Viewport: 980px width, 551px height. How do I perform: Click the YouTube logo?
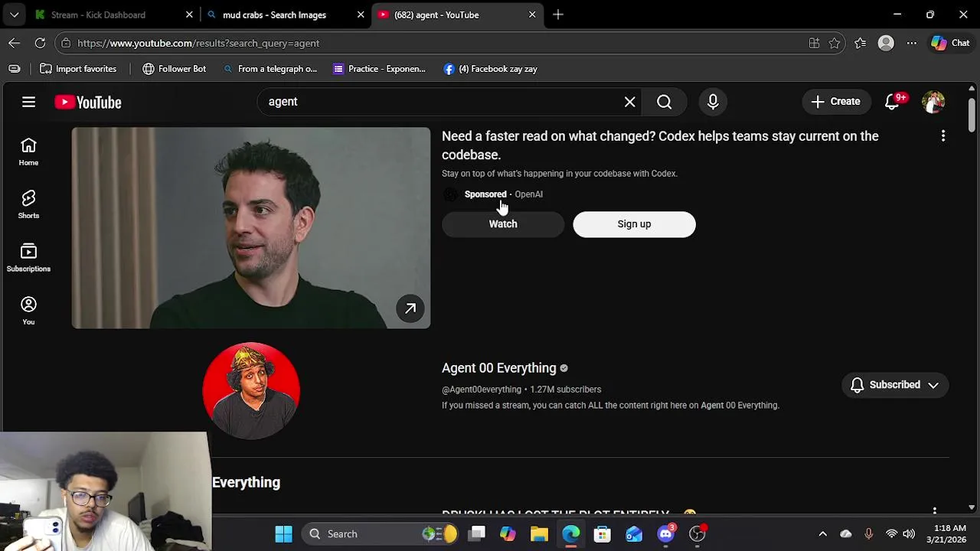point(88,103)
